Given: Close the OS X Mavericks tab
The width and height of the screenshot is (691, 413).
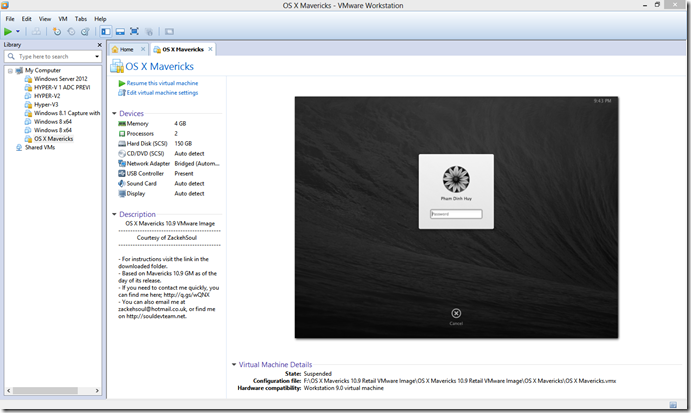Looking at the screenshot, I should click(210, 49).
